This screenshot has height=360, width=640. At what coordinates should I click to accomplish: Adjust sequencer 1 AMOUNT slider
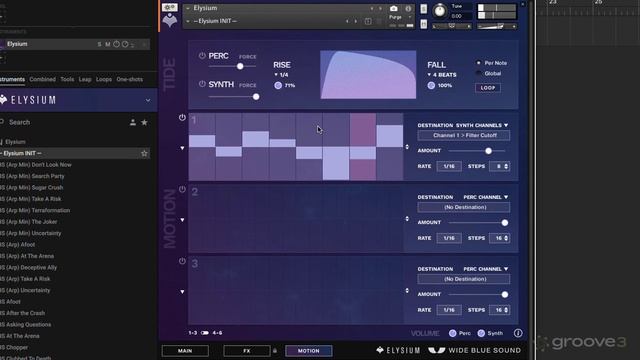tap(488, 151)
